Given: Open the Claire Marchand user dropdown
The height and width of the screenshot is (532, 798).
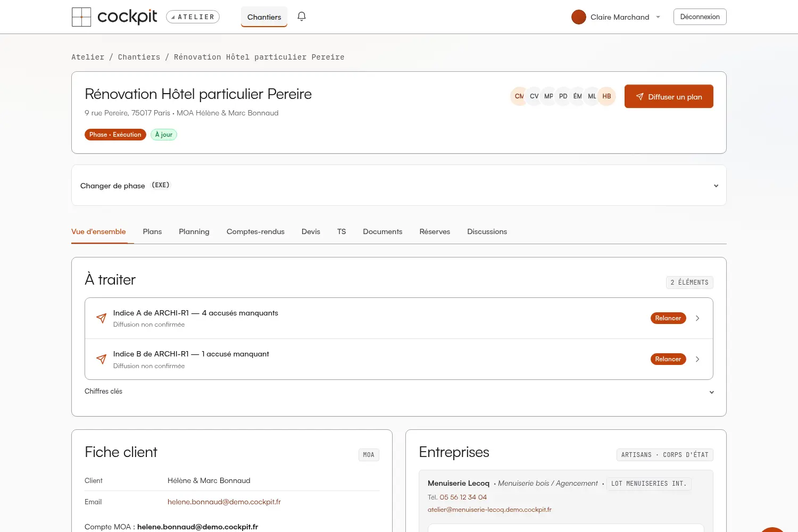Looking at the screenshot, I should [616, 17].
